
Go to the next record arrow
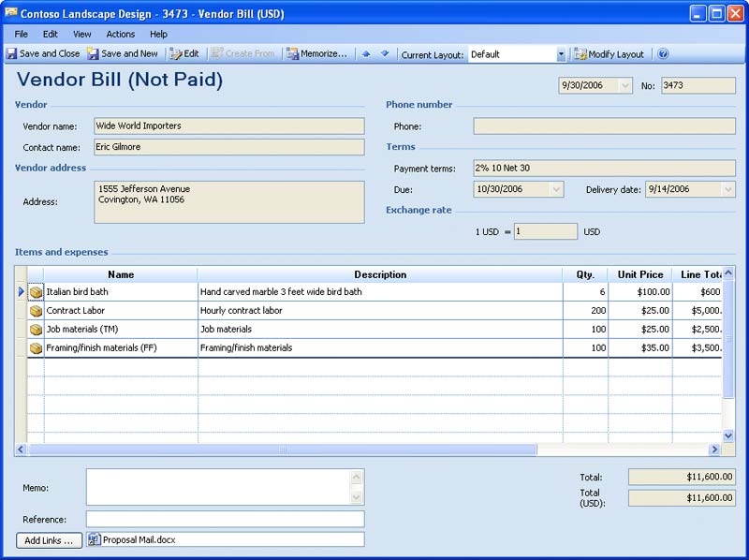[x=384, y=54]
